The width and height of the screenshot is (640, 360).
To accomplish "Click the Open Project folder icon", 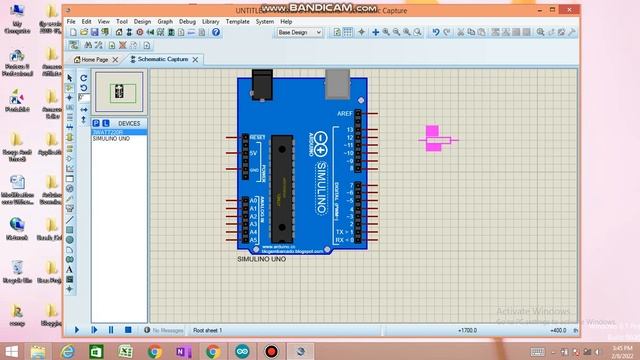I will point(84,32).
